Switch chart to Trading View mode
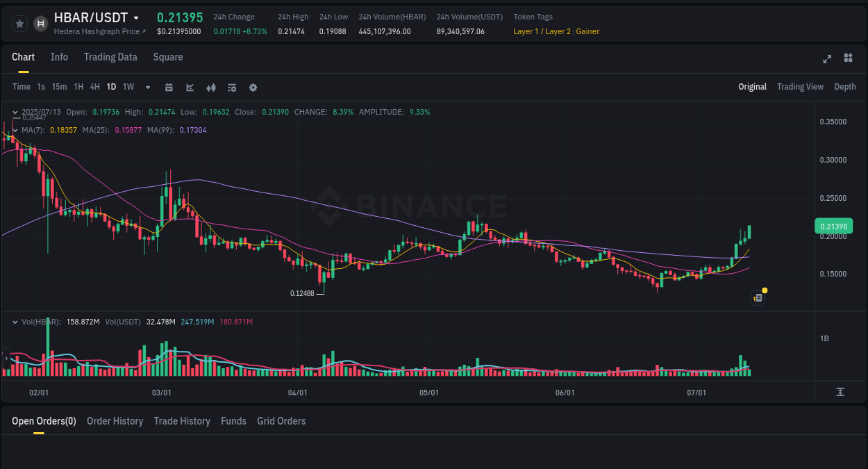868x469 pixels. tap(800, 87)
